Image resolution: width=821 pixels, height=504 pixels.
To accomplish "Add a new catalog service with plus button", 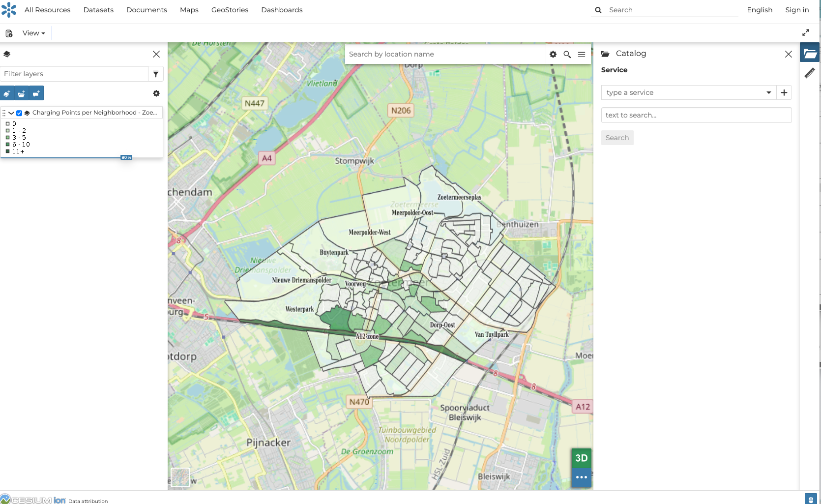I will pos(784,92).
